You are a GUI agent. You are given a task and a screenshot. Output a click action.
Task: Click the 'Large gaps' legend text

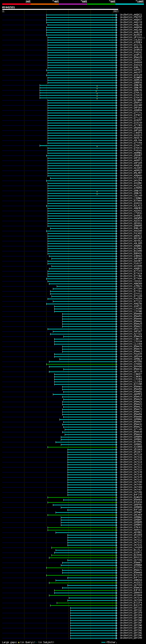click(x=10, y=642)
